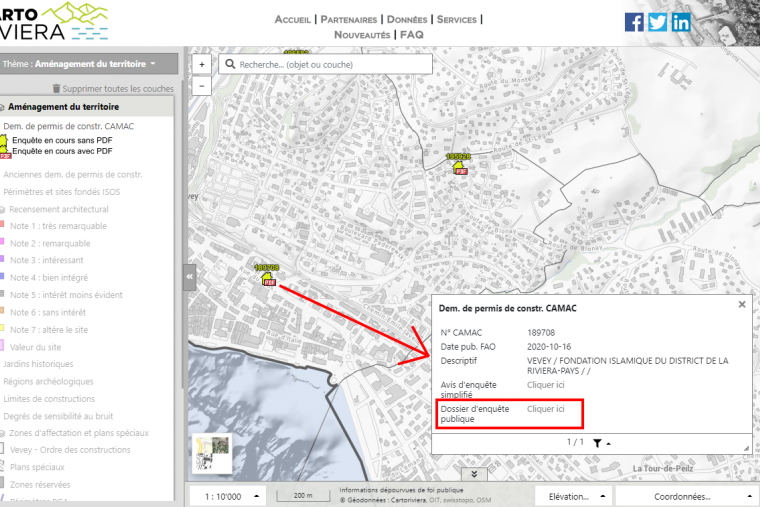Open the Facebook page icon
Screen dimensions: 760x507
coord(634,22)
